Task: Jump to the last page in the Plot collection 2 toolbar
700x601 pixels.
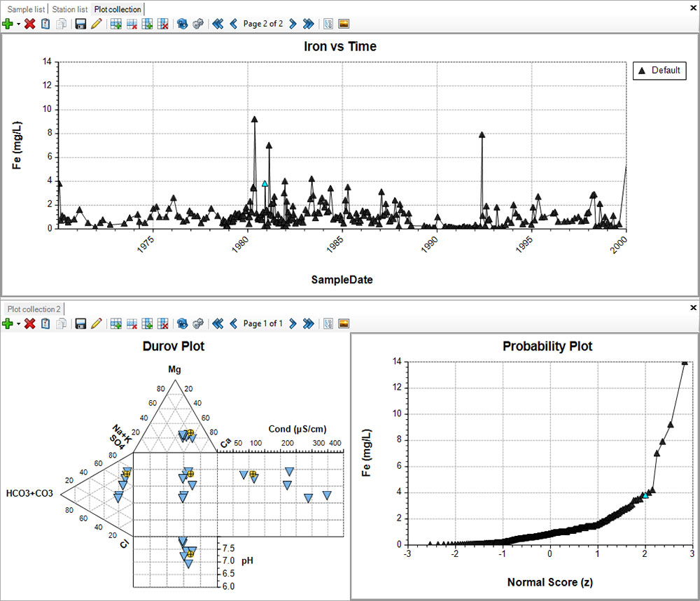Action: pyautogui.click(x=308, y=324)
